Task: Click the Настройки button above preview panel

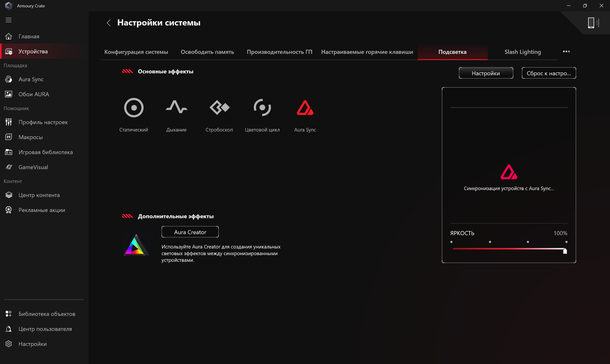Action: (x=486, y=73)
